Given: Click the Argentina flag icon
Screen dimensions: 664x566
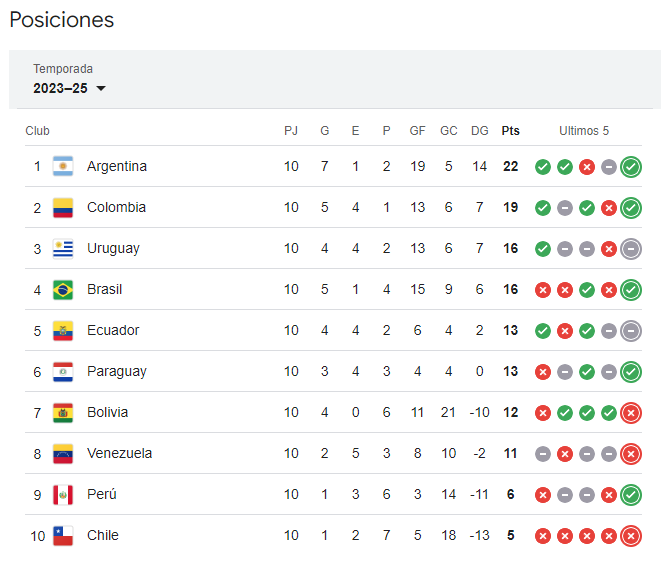Looking at the screenshot, I should point(63,166).
